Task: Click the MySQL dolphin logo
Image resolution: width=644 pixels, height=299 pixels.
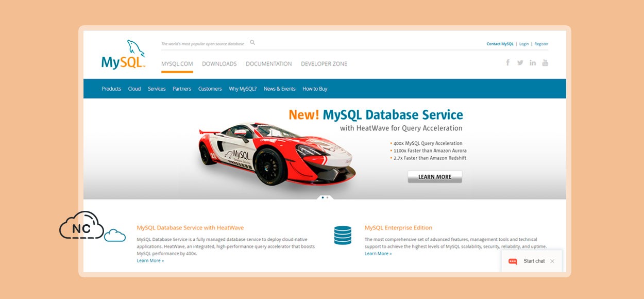Action: click(123, 54)
